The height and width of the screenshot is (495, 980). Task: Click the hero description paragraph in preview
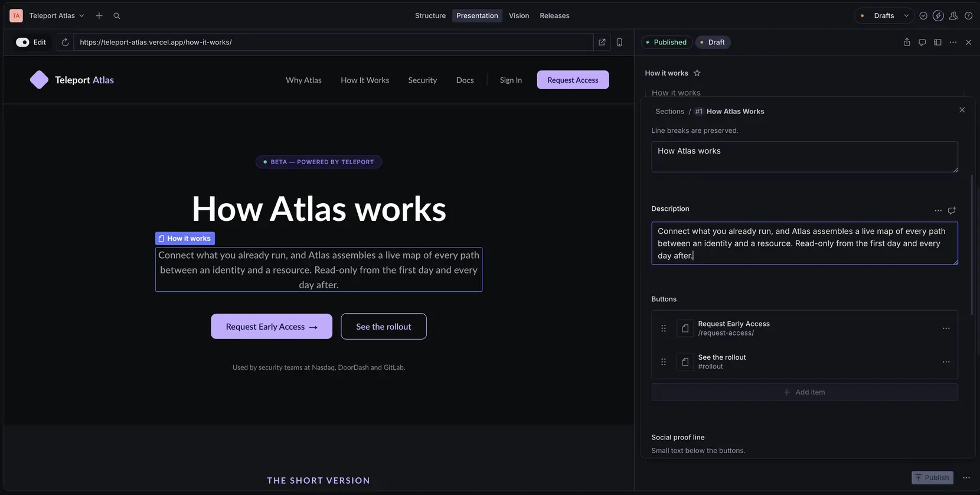pos(319,270)
